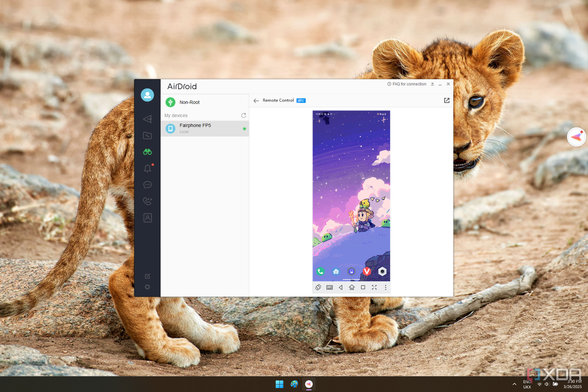Tap the Android back navigation button
The image size is (588, 392).
341,287
